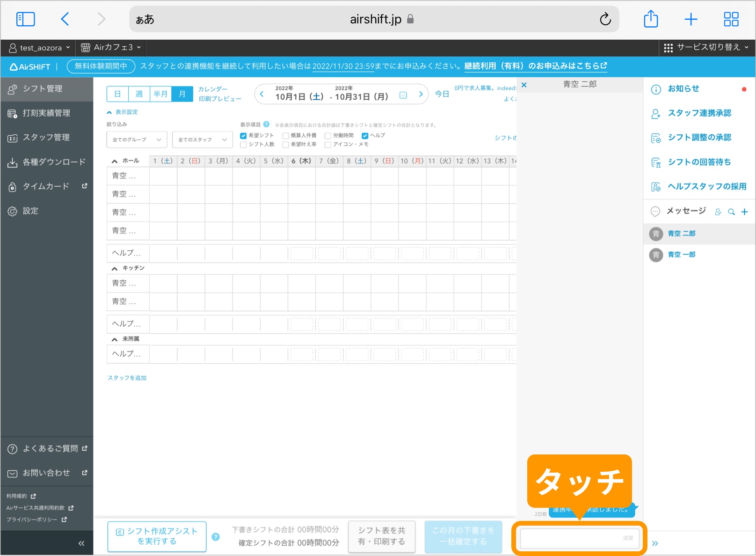Open the calendar date picker icon
Viewport: 756px width, 556px height.
403,94
